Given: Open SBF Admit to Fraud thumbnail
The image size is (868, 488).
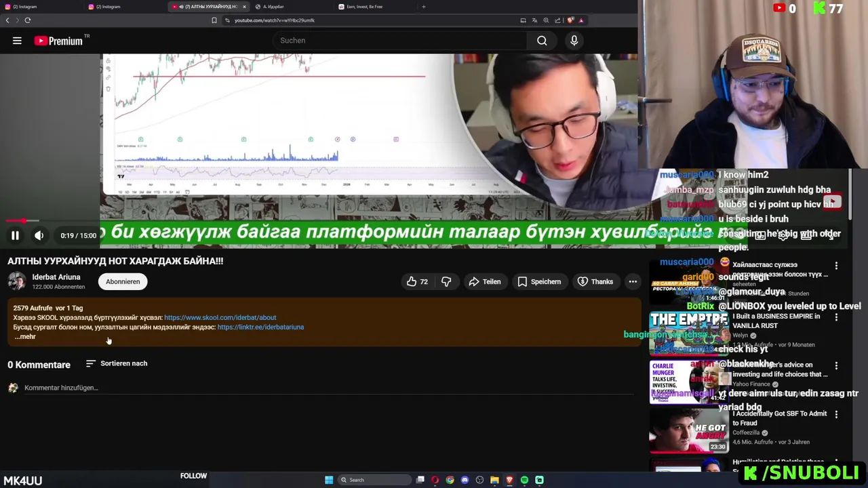Looking at the screenshot, I should 688,430.
